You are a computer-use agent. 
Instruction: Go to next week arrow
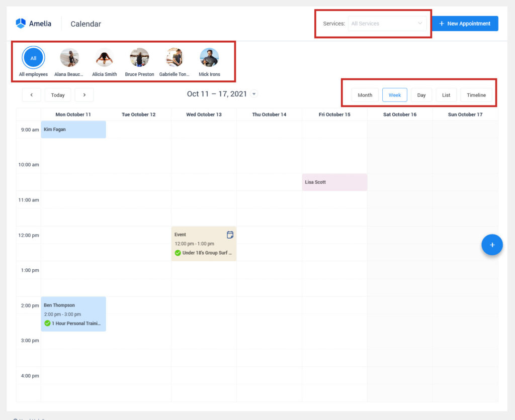point(84,95)
